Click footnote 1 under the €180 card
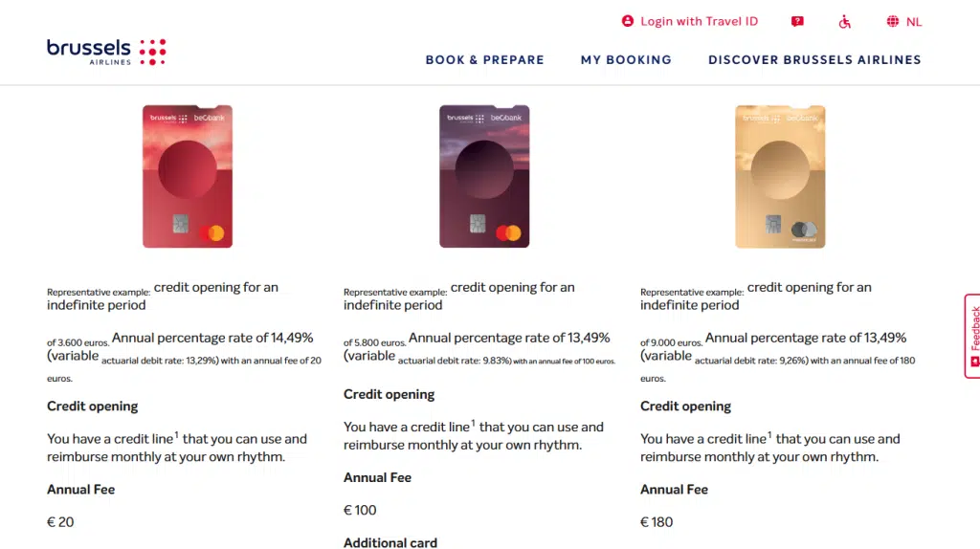Screen dimensions: 980x549 point(769,435)
